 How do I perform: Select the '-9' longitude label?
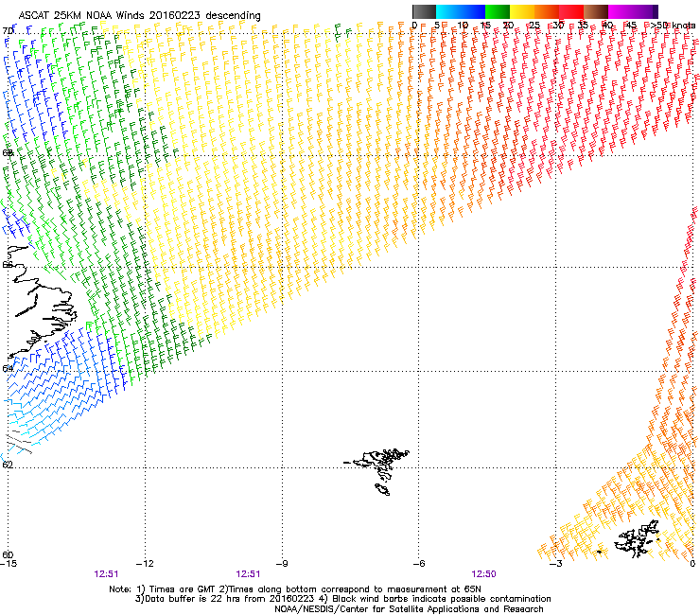[x=282, y=564]
